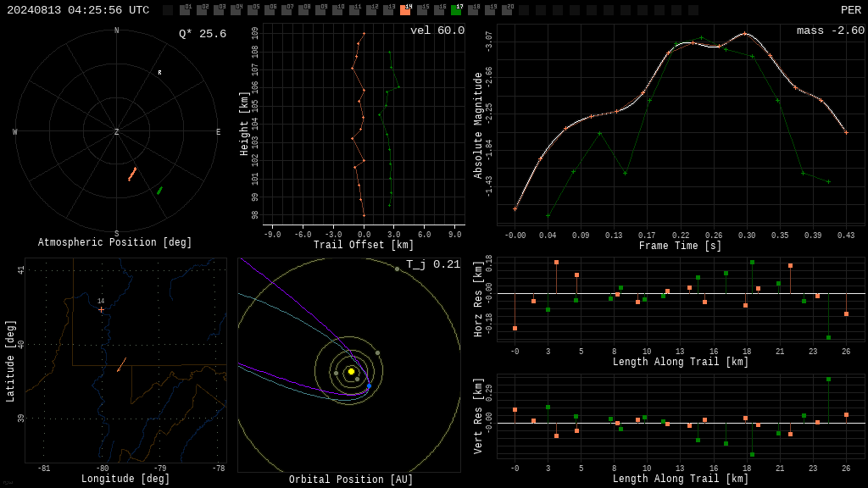Viewport: 868px width, 488px height.
Task: Select the orange station 14 indicator box
Action: [x=405, y=10]
